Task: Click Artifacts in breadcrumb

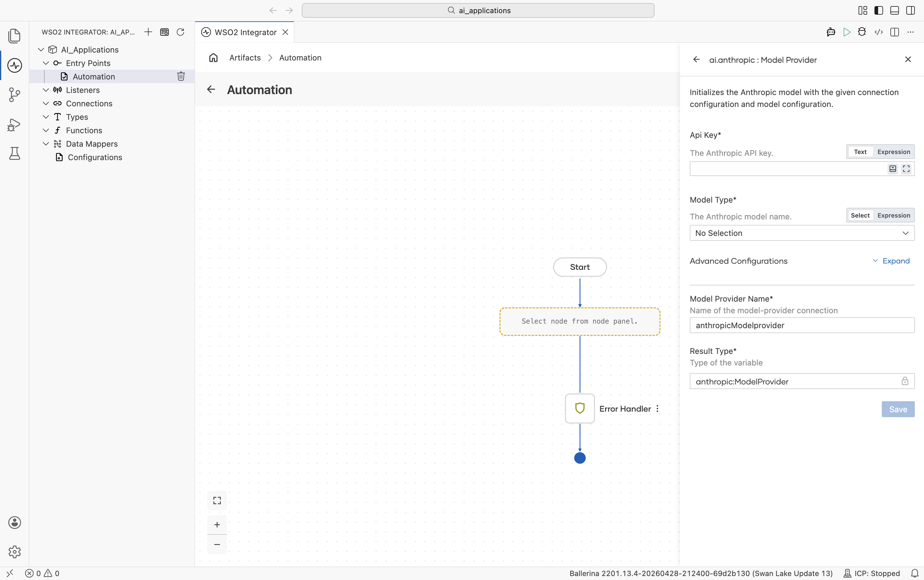Action: pos(245,57)
